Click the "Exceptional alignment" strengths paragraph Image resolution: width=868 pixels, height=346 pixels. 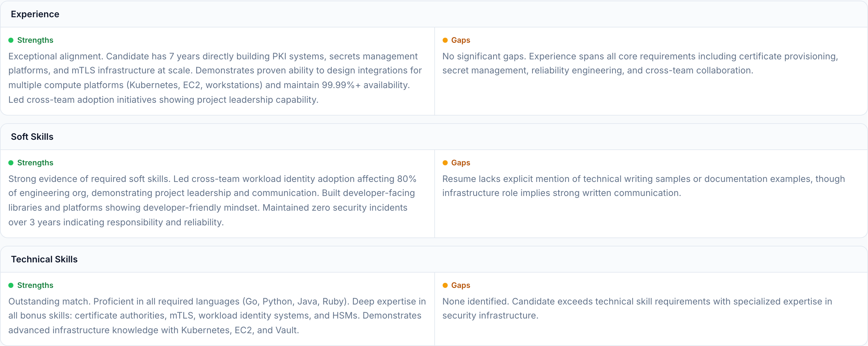[x=215, y=78]
